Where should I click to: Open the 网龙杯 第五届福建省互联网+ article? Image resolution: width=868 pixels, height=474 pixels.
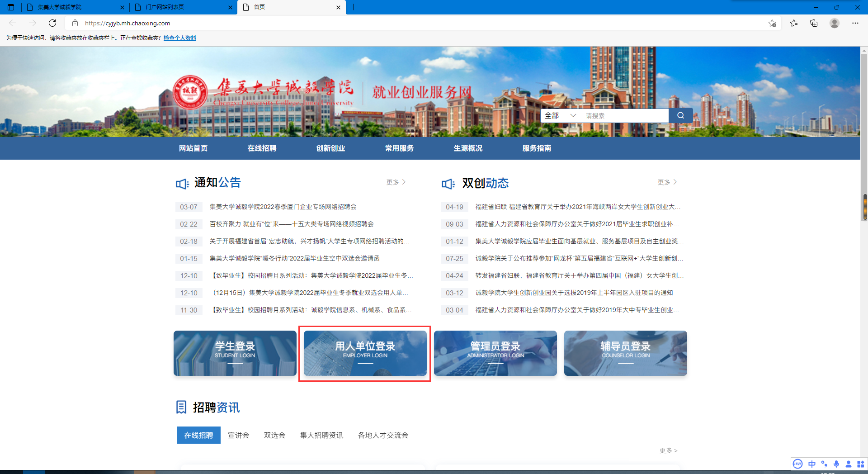coord(579,258)
